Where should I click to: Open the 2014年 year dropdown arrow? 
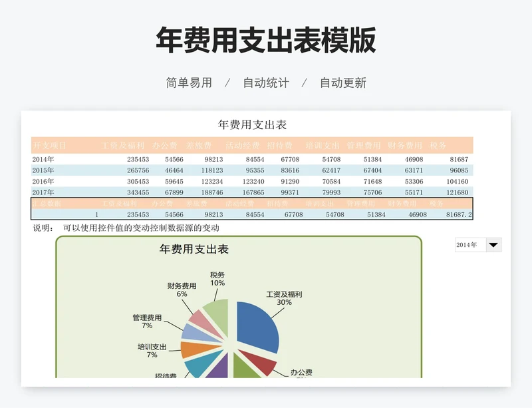[493, 245]
